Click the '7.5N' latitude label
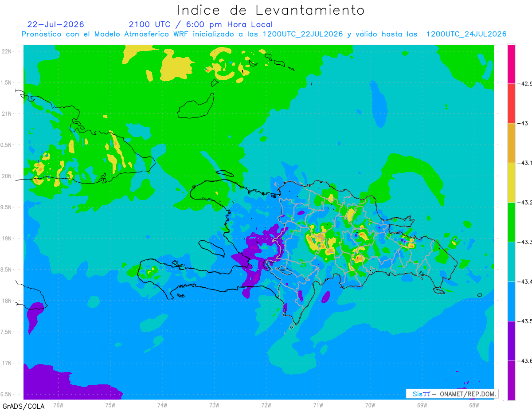This screenshot has height=411, width=532. (x=7, y=332)
